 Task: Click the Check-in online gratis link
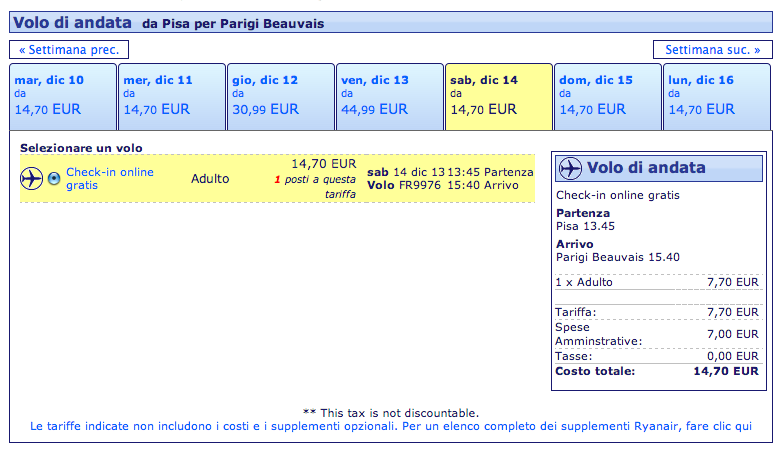[x=110, y=178]
